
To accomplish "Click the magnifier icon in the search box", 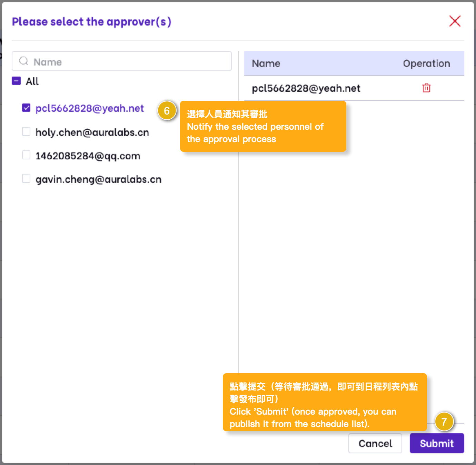I will [23, 61].
